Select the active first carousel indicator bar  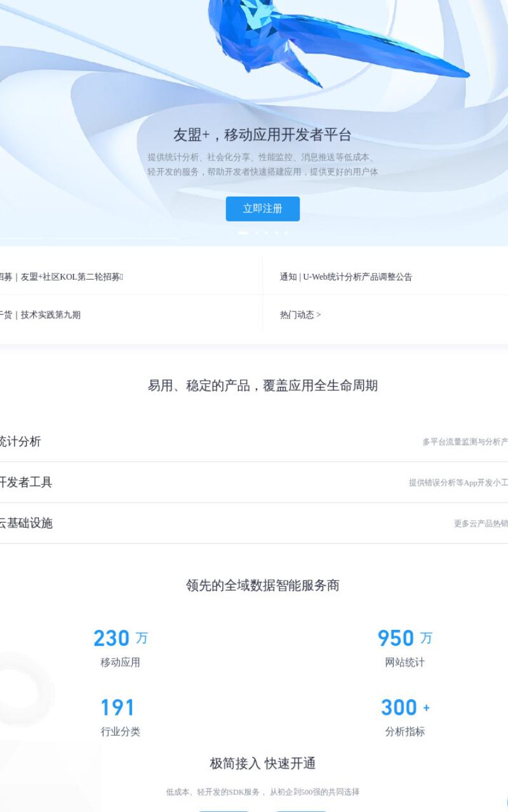point(243,233)
